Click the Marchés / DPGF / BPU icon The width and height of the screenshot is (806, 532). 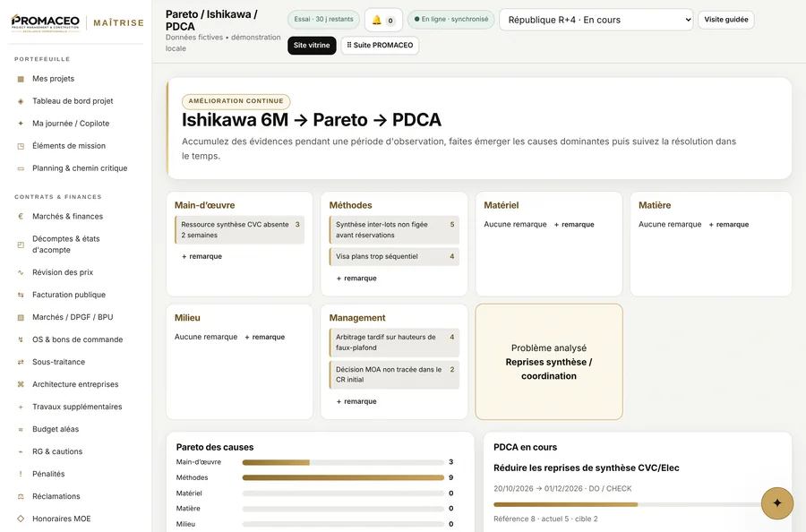pyautogui.click(x=21, y=318)
